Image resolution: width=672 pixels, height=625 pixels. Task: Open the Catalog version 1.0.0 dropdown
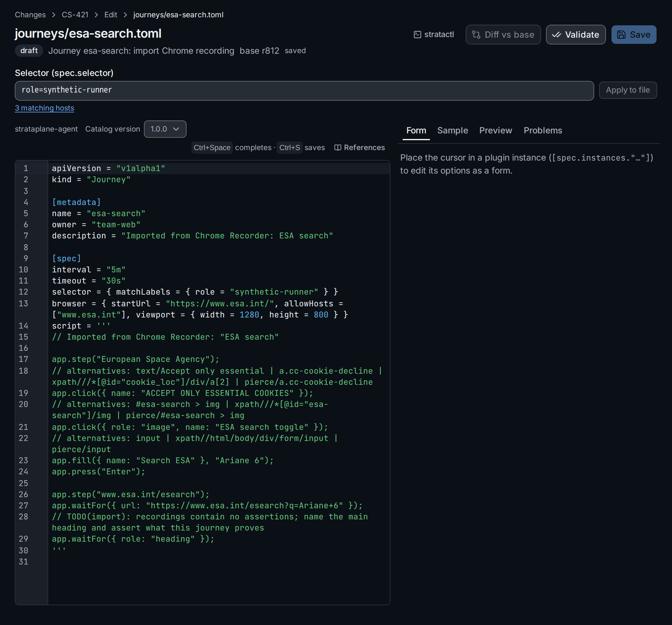[x=165, y=129]
